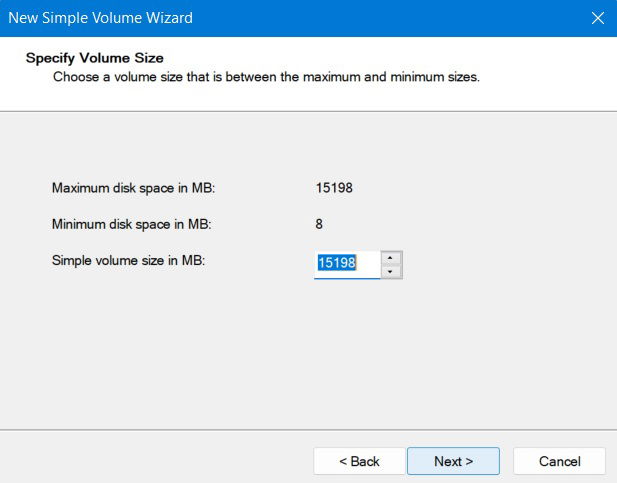Click the New Simple Volume Wizard title text
This screenshot has height=483, width=617.
(100, 18)
